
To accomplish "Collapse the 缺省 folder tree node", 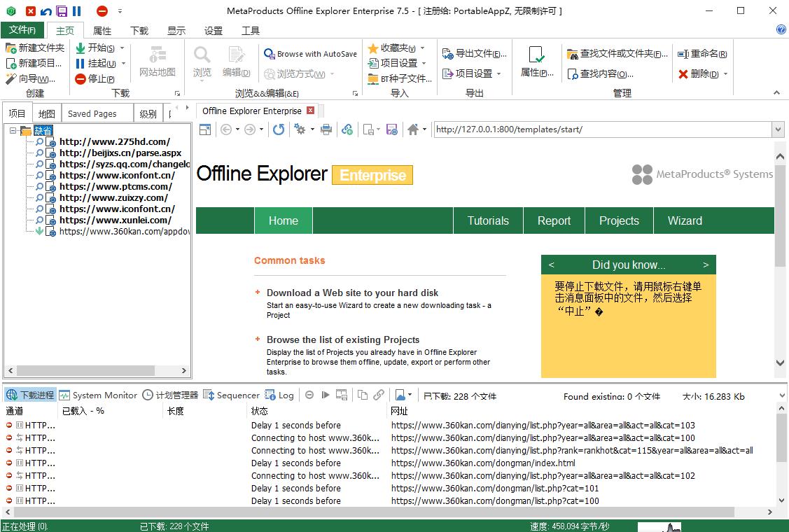I will point(13,131).
